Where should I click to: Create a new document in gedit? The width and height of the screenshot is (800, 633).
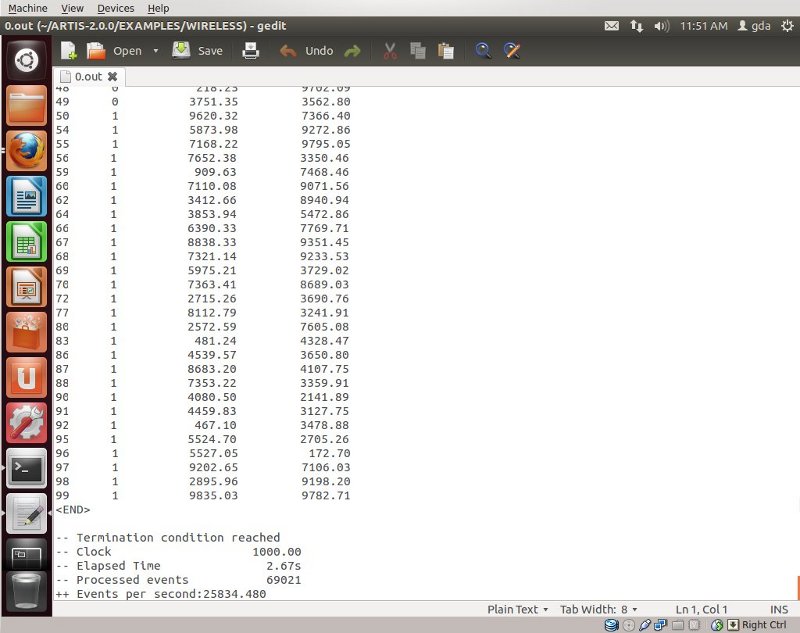click(x=68, y=51)
